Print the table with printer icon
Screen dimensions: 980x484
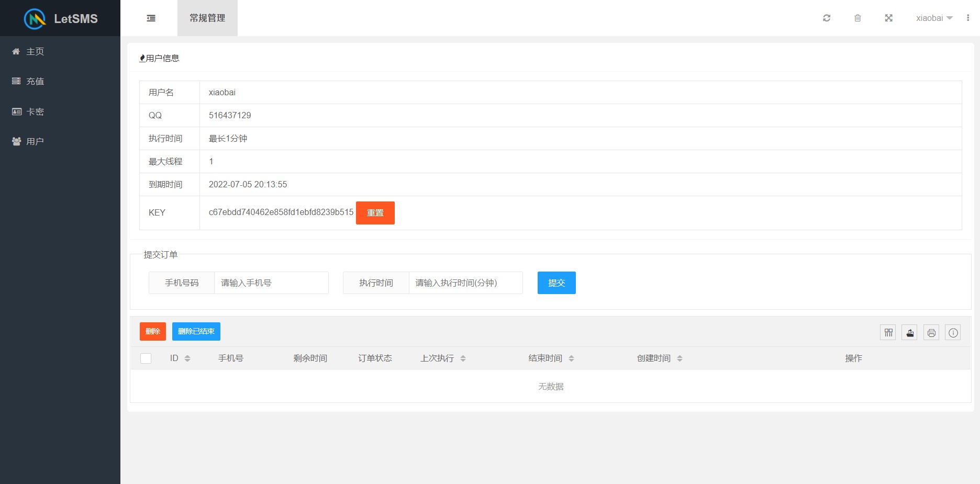click(x=931, y=333)
